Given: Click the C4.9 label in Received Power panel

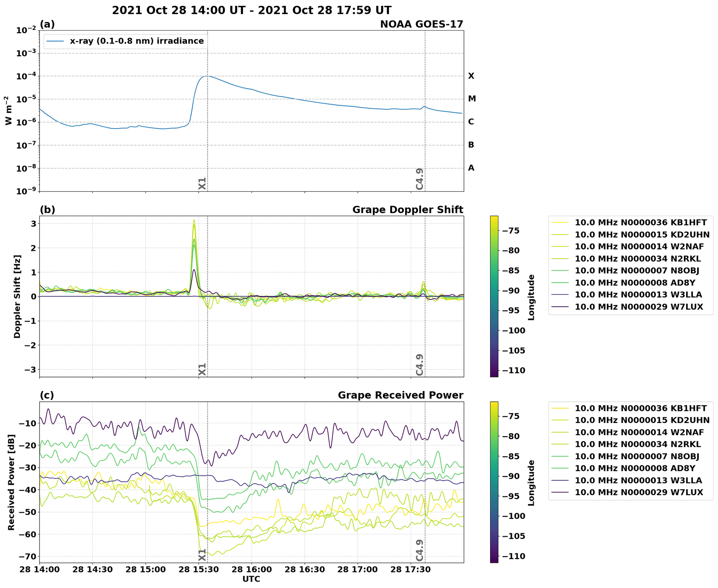Looking at the screenshot, I should [x=419, y=550].
